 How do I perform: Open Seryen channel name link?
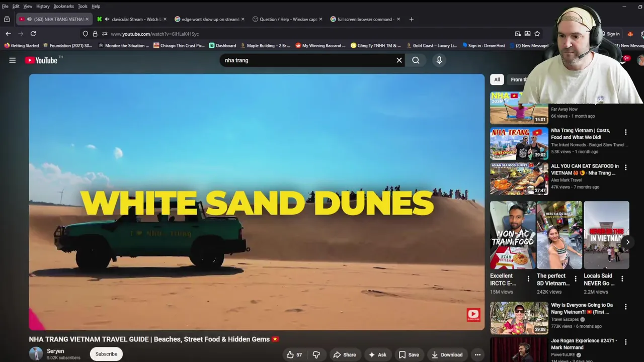(55, 351)
